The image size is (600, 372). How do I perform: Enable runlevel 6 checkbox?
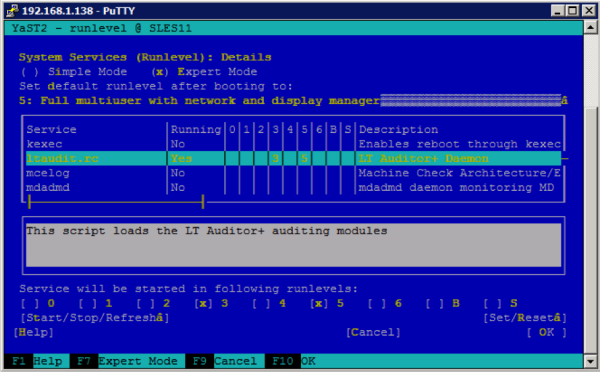[x=385, y=304]
